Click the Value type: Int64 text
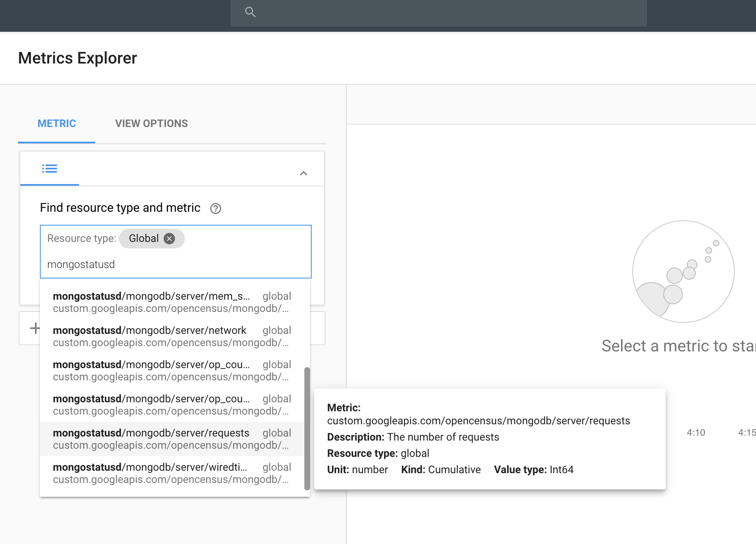756x544 pixels. click(533, 470)
